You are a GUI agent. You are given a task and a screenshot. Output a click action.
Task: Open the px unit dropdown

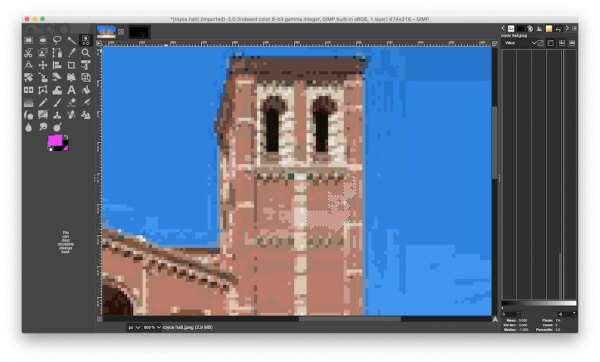click(134, 328)
